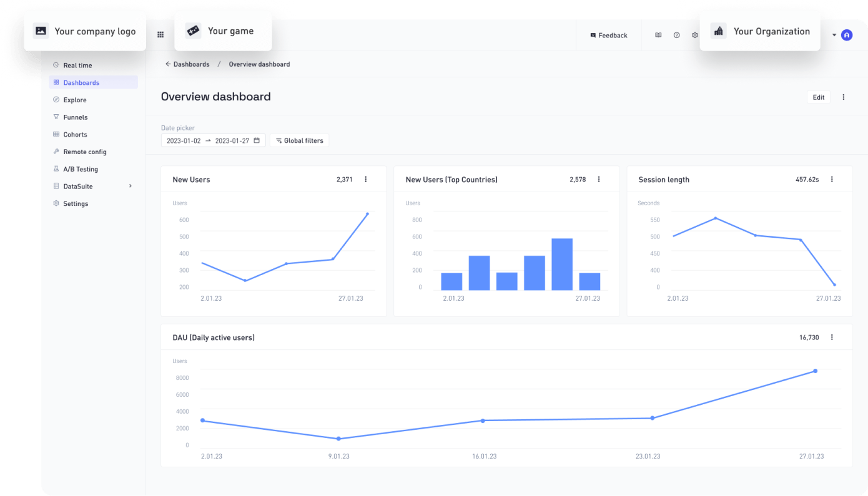This screenshot has height=496, width=868.
Task: Expand the DataSuite submenu chevron
Action: coord(131,186)
